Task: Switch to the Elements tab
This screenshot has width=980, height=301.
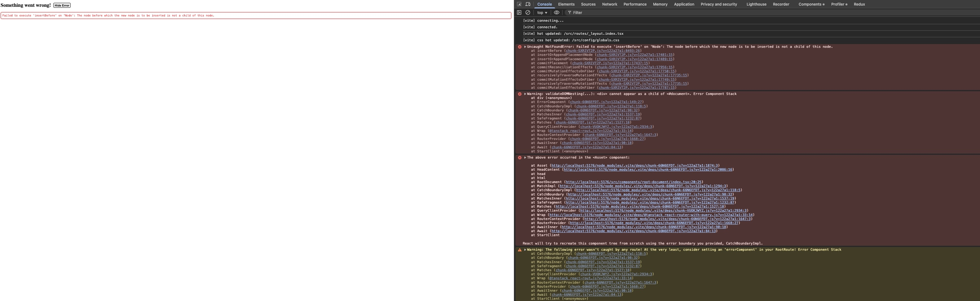Action: coord(566,4)
